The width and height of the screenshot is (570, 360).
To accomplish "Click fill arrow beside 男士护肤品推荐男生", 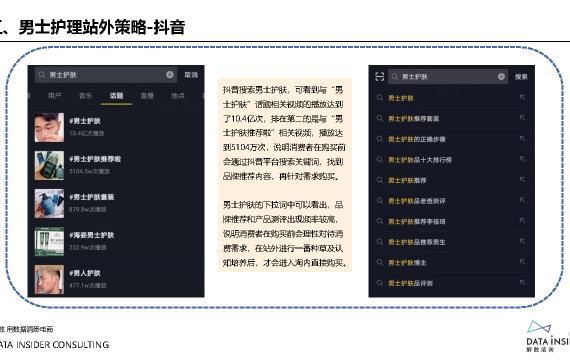I will pos(522,241).
